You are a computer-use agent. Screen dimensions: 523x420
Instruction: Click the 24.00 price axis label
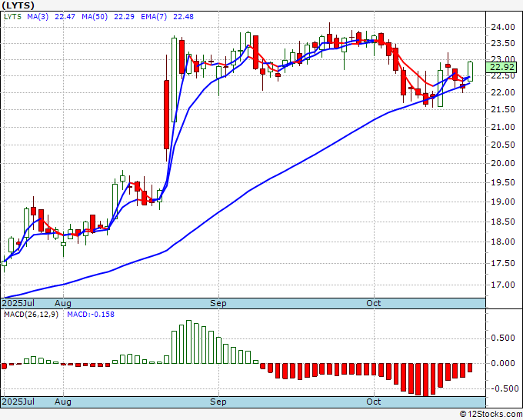[x=503, y=28]
